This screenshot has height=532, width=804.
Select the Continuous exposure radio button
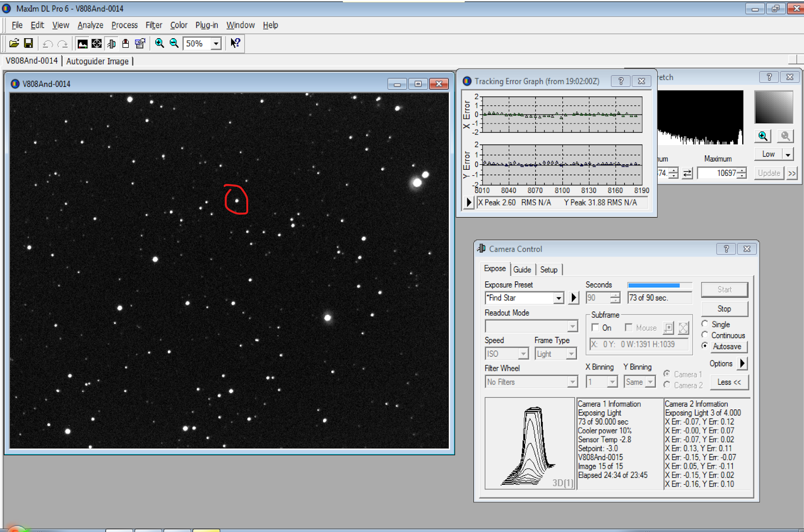pyautogui.click(x=705, y=335)
